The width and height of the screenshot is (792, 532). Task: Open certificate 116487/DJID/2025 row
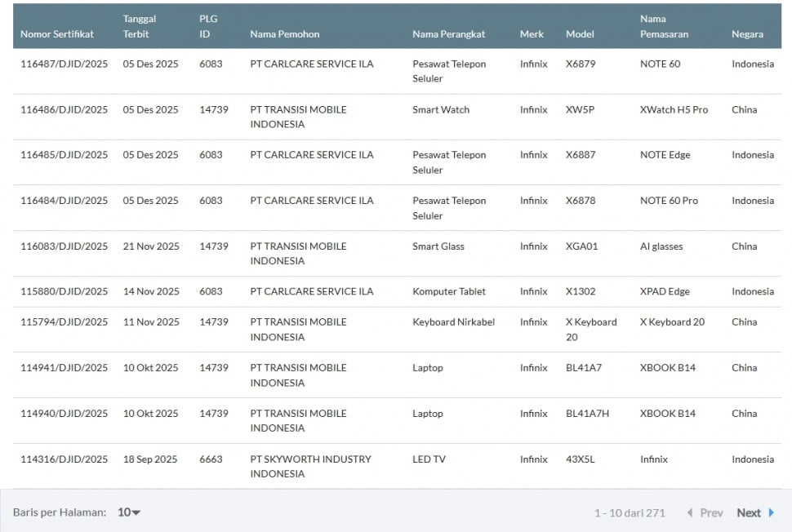[x=64, y=64]
